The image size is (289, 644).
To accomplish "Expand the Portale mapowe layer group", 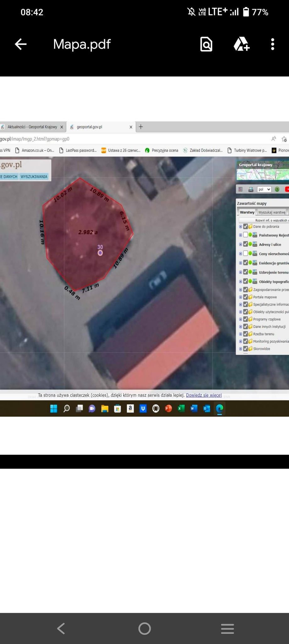I will [x=241, y=297].
